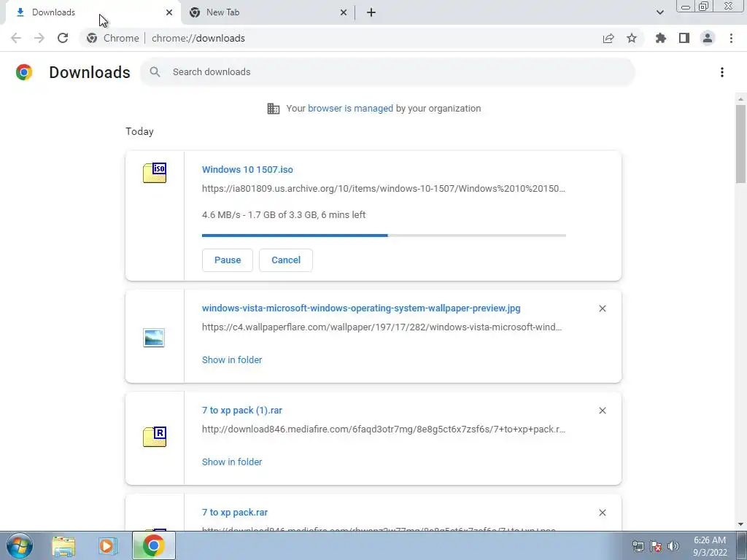Click the archive.org source URL text
Screen dimensions: 747x560
[x=384, y=189]
